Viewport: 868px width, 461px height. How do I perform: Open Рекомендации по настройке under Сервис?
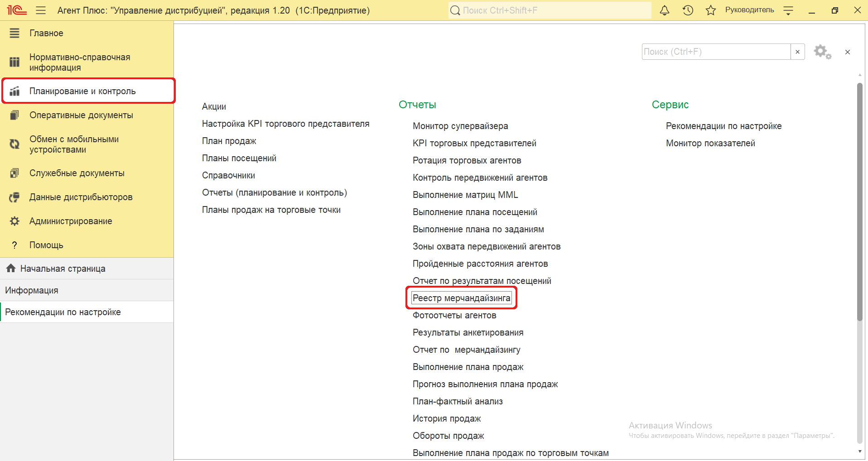(723, 126)
